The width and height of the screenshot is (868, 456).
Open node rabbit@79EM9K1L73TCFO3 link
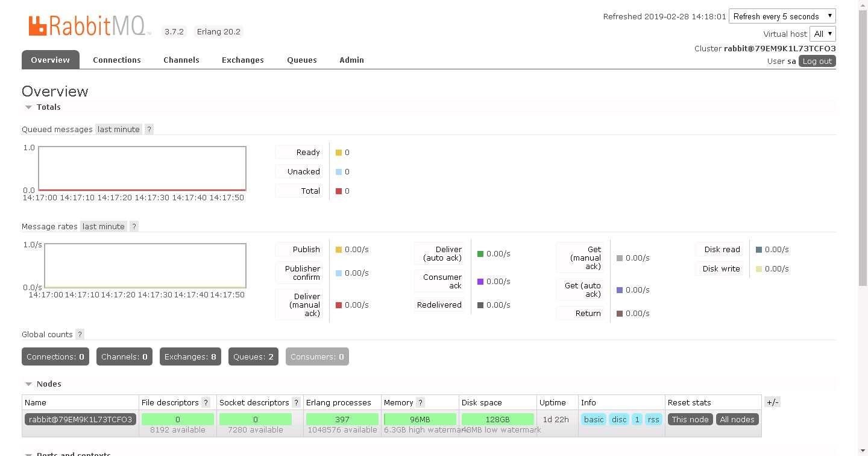point(81,419)
